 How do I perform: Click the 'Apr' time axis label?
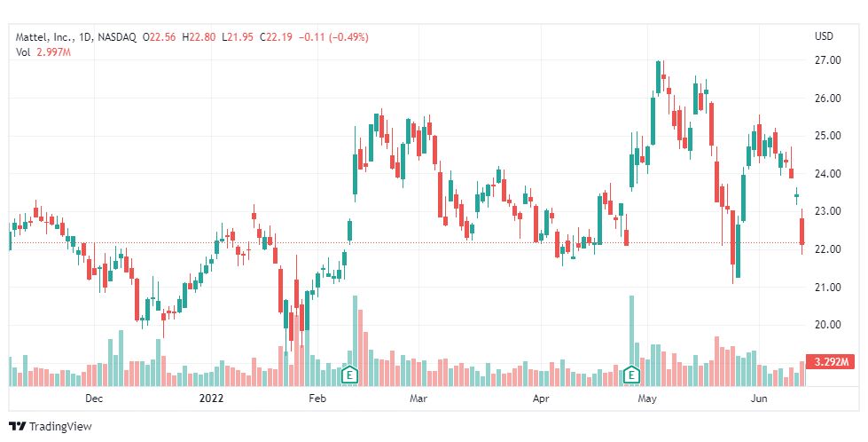pyautogui.click(x=541, y=399)
